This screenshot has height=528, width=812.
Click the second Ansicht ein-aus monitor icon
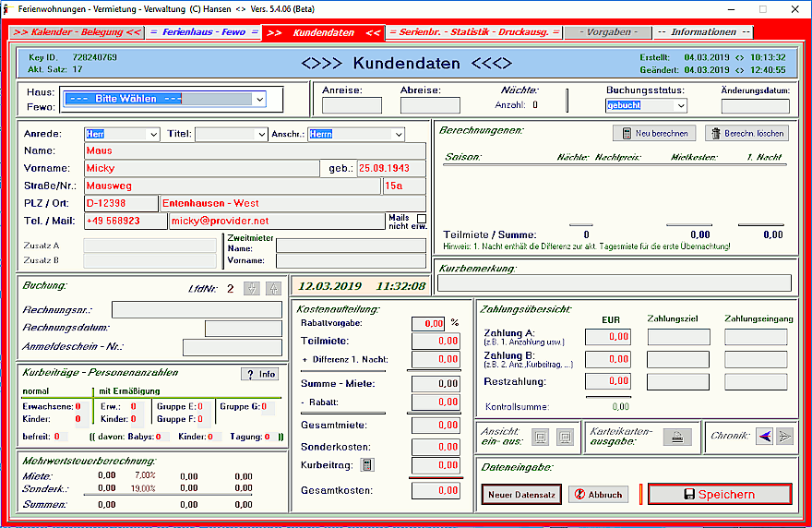(x=565, y=437)
